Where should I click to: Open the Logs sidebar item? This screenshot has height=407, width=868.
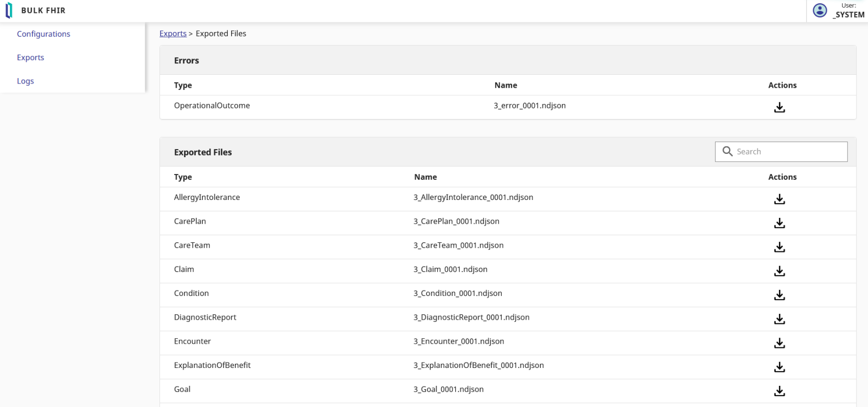[x=25, y=81]
